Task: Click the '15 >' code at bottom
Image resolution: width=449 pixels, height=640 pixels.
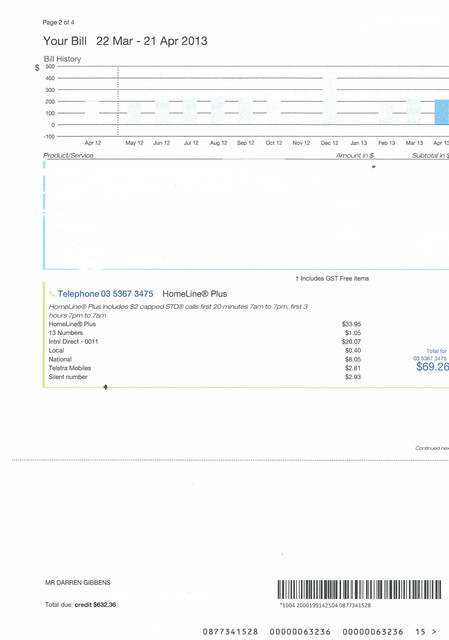Action: pyautogui.click(x=426, y=631)
